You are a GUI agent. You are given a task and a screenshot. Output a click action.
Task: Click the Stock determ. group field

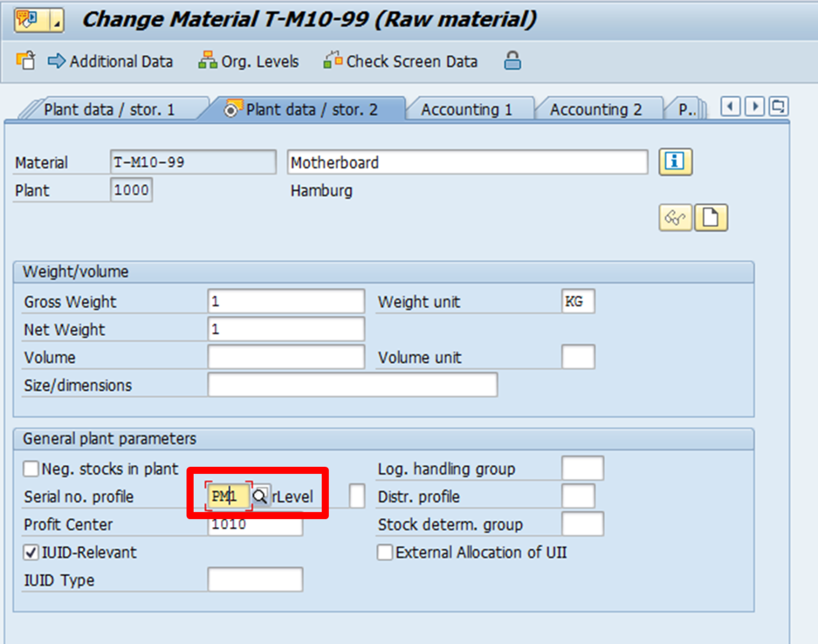tap(582, 524)
